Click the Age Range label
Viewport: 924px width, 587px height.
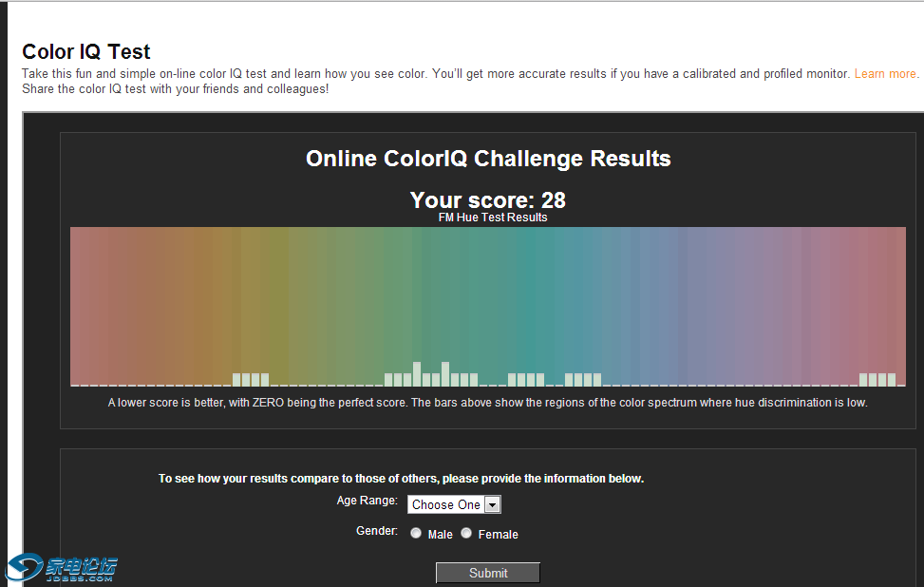(x=367, y=501)
